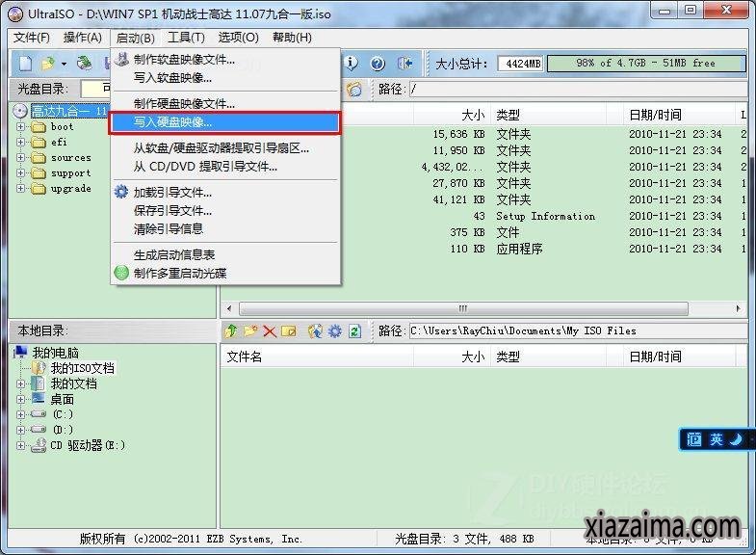756x555 pixels.
Task: Open the 帮助(H) menu
Action: (x=292, y=38)
